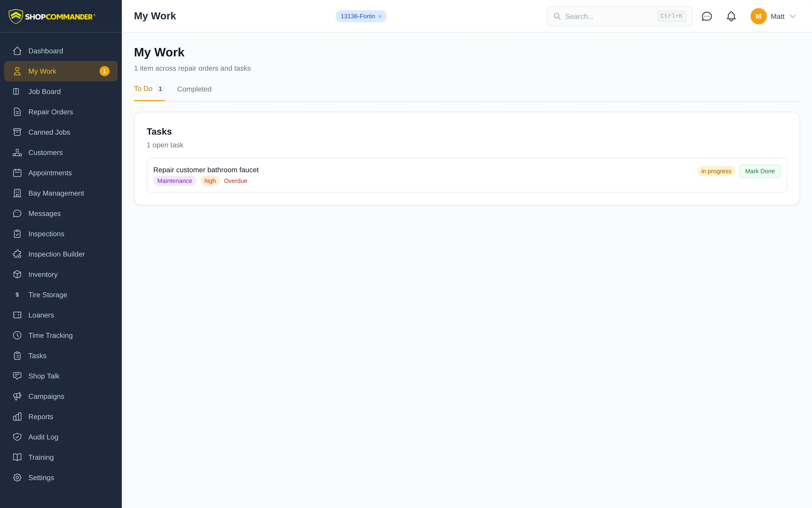Click the ShopCommander logo
The height and width of the screenshot is (508, 812).
52,16
